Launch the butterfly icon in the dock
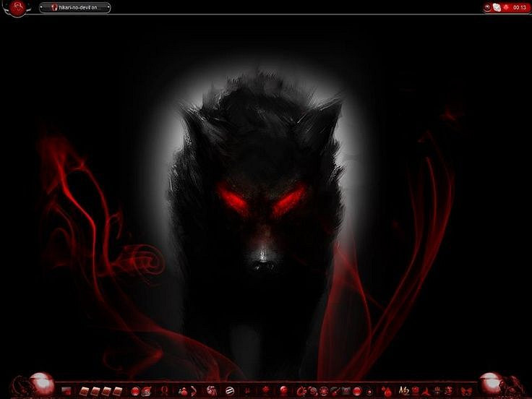The width and height of the screenshot is (532, 399). click(465, 391)
